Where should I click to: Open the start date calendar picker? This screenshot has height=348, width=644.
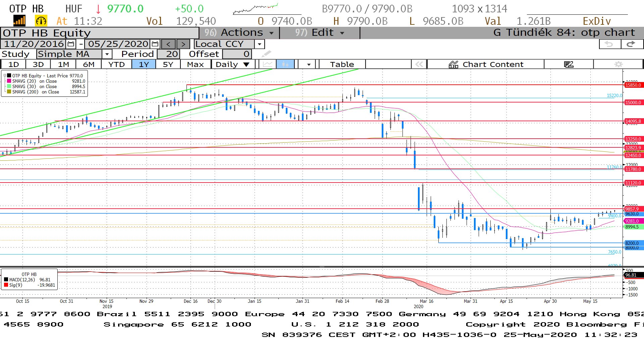[71, 44]
